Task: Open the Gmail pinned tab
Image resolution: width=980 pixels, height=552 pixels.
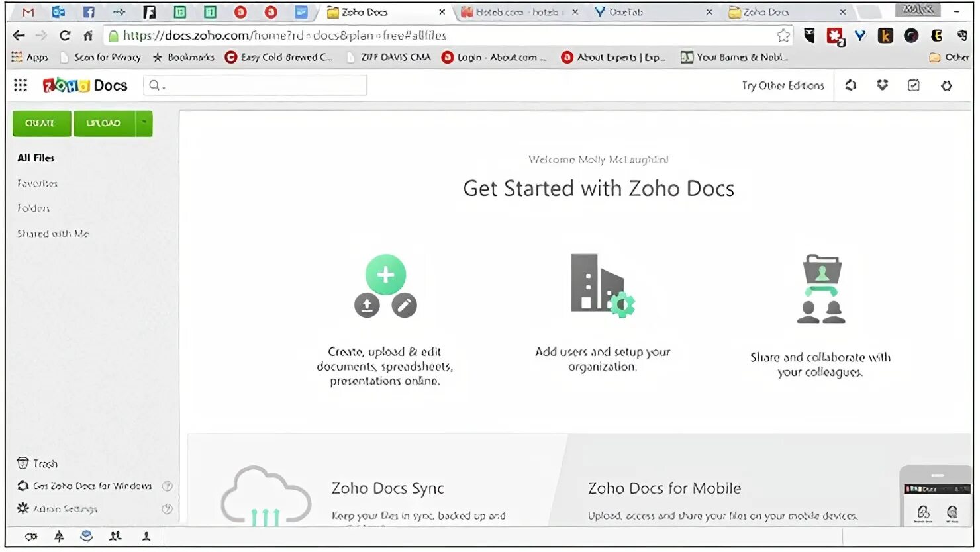Action: [x=28, y=12]
